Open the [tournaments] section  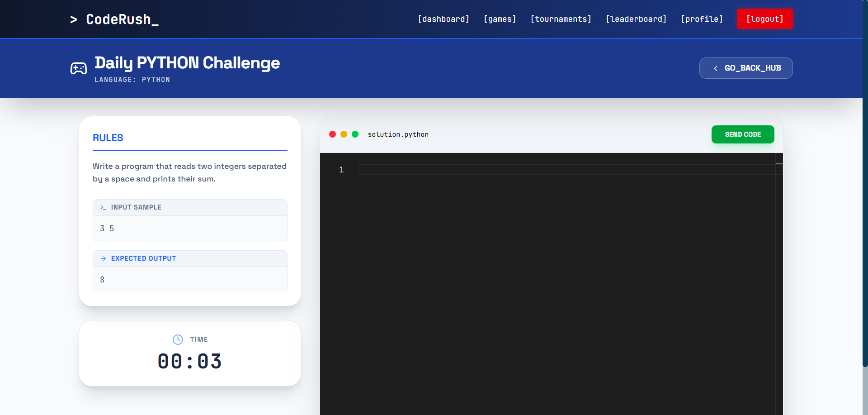pyautogui.click(x=561, y=19)
